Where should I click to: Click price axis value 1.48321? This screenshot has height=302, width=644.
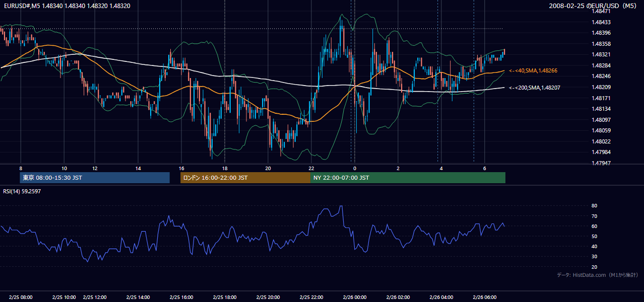point(601,54)
